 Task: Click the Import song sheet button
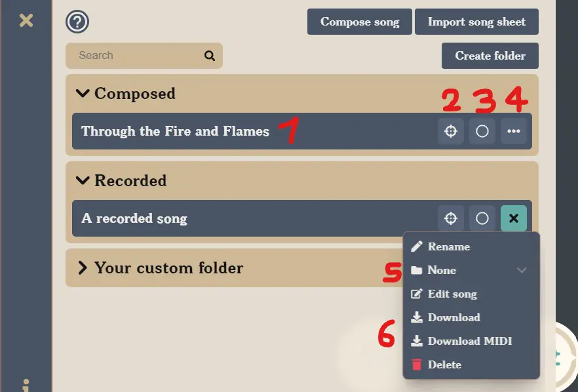476,22
